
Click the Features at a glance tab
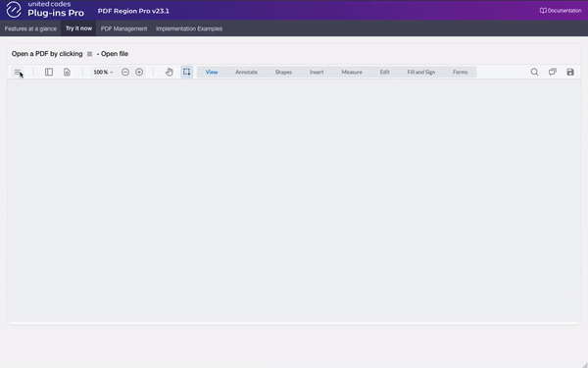[30, 28]
